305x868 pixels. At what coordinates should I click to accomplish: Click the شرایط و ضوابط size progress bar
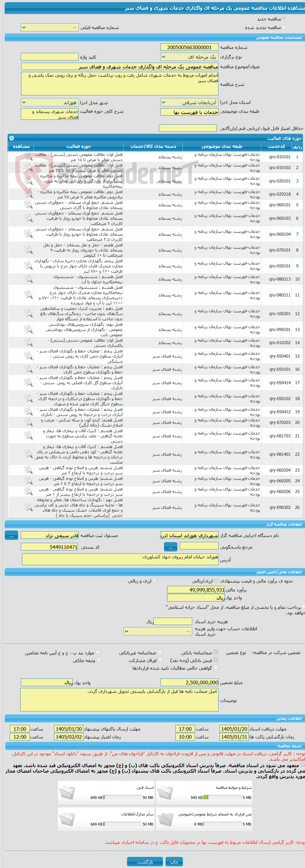(222, 797)
